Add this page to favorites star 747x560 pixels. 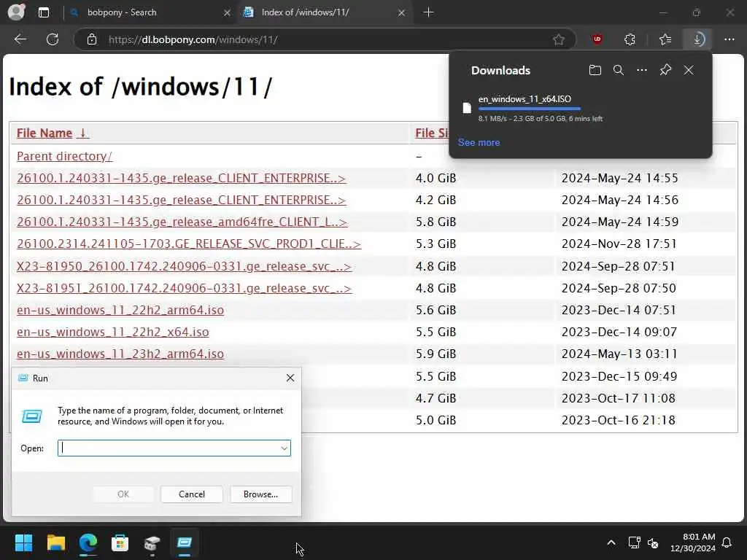tap(559, 39)
